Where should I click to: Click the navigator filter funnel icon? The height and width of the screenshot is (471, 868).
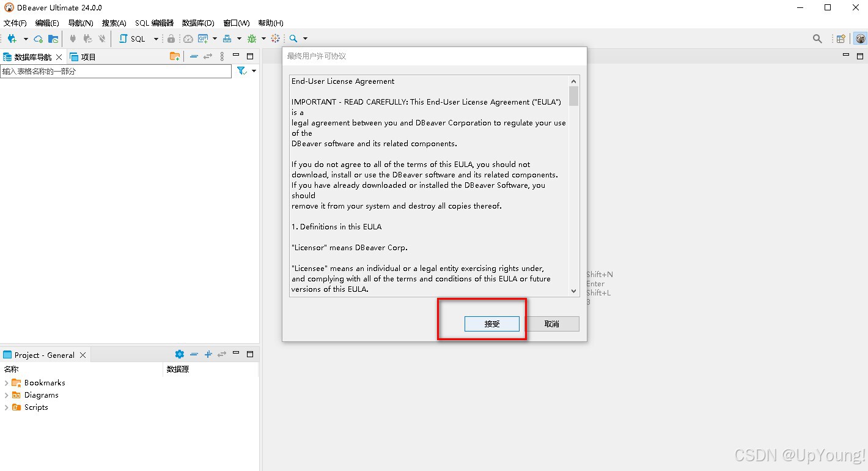[242, 71]
